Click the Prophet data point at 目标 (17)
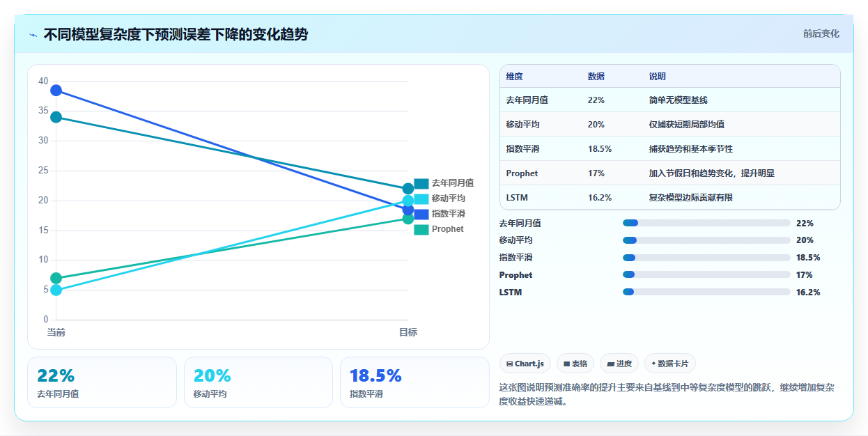 pyautogui.click(x=408, y=219)
